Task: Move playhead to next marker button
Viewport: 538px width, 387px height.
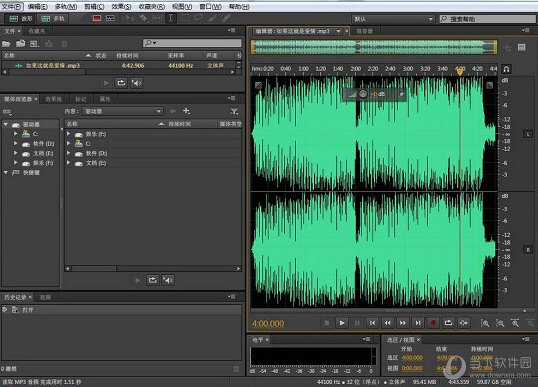Action: click(418, 323)
